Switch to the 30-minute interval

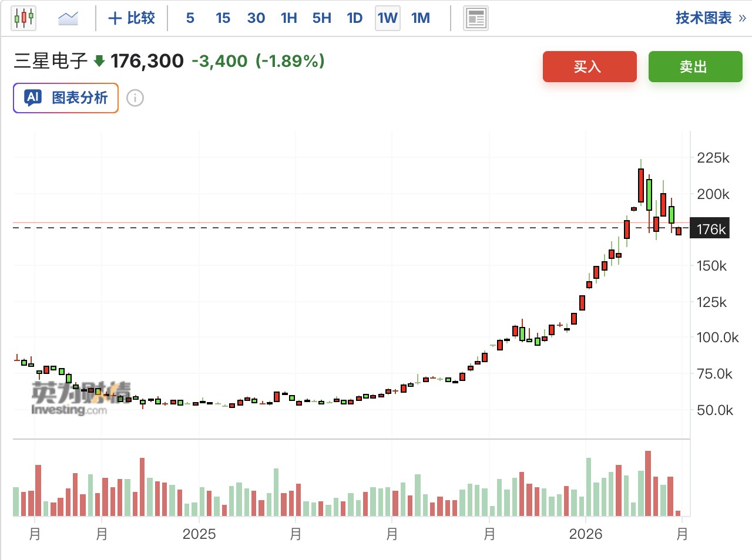tap(256, 18)
